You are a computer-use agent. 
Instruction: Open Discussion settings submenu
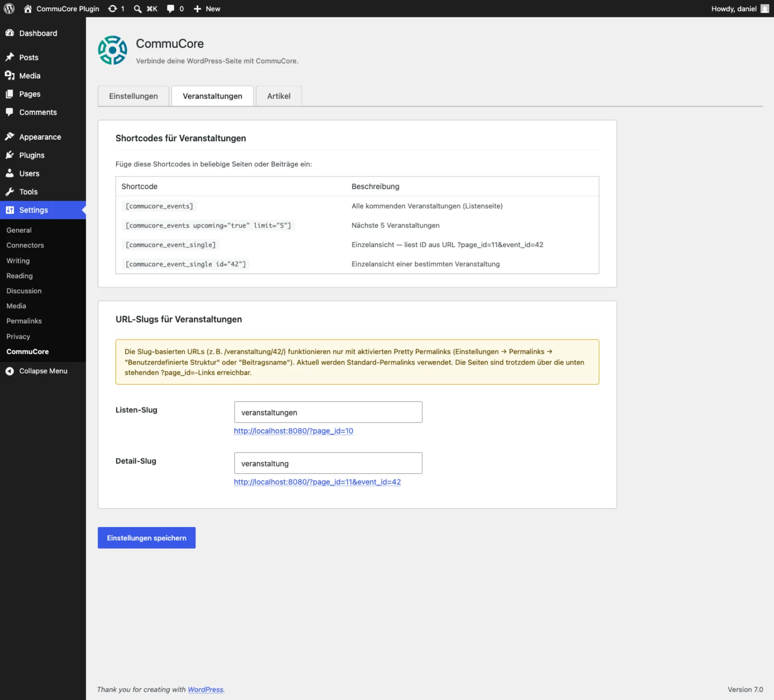(x=24, y=291)
